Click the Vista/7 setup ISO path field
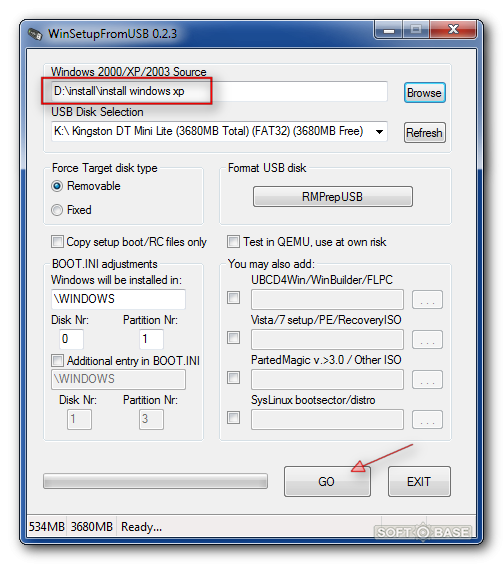 pos(327,340)
